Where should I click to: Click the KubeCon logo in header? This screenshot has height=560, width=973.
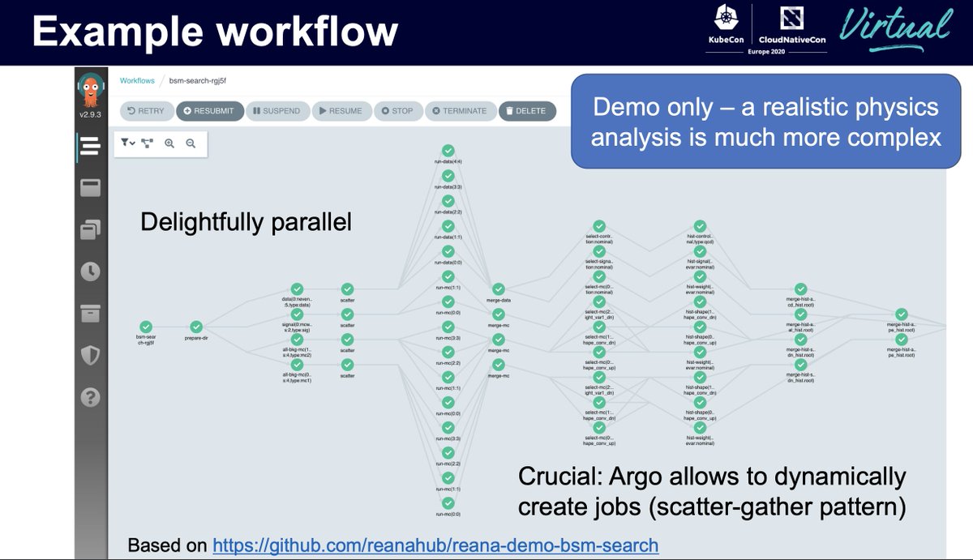(726, 25)
